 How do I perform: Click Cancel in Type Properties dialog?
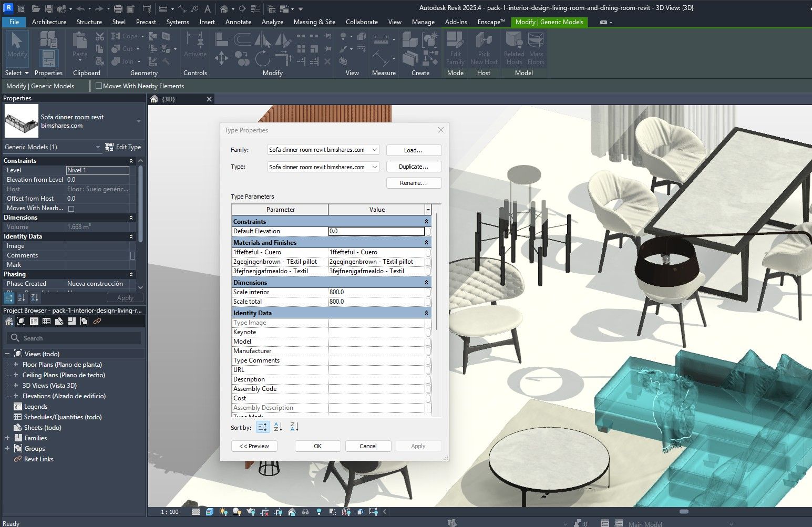[368, 446]
